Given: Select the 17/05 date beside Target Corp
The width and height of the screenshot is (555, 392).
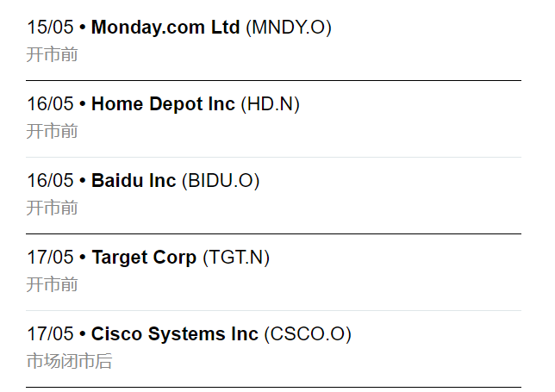Looking at the screenshot, I should click(50, 258).
